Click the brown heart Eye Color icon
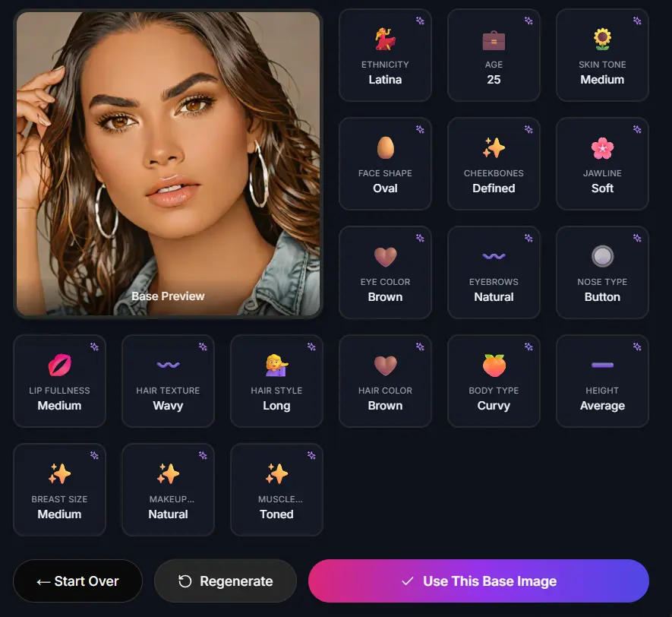This screenshot has height=617, width=672. [x=385, y=257]
